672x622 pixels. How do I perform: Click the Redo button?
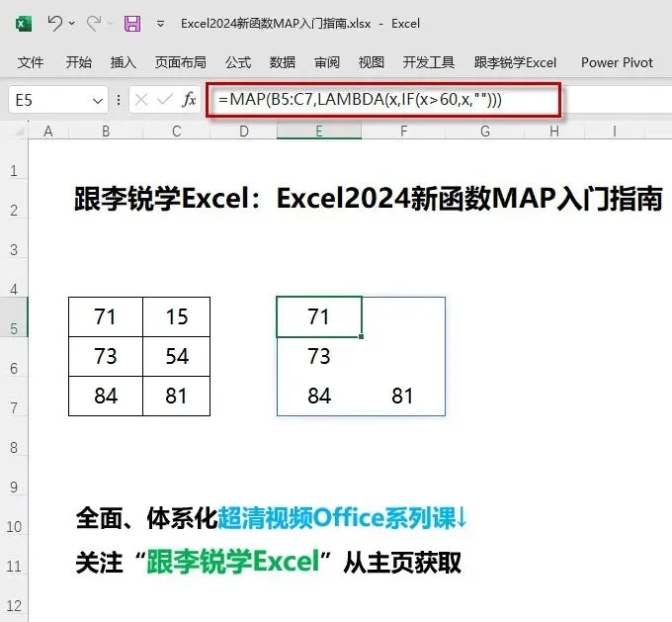(x=94, y=23)
